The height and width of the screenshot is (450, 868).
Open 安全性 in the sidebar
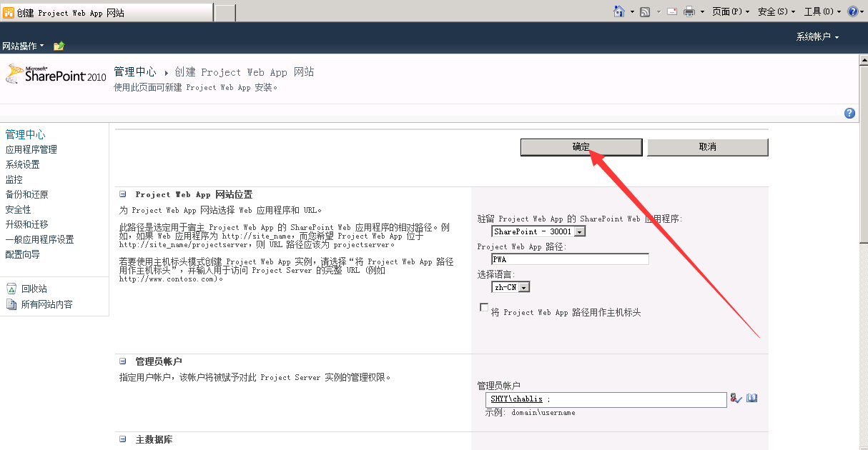point(18,209)
